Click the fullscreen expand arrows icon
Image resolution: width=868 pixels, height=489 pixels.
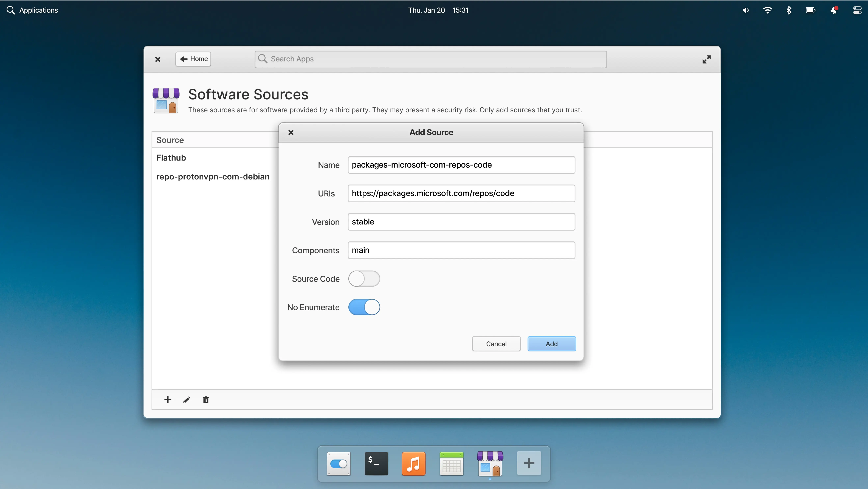(x=707, y=59)
